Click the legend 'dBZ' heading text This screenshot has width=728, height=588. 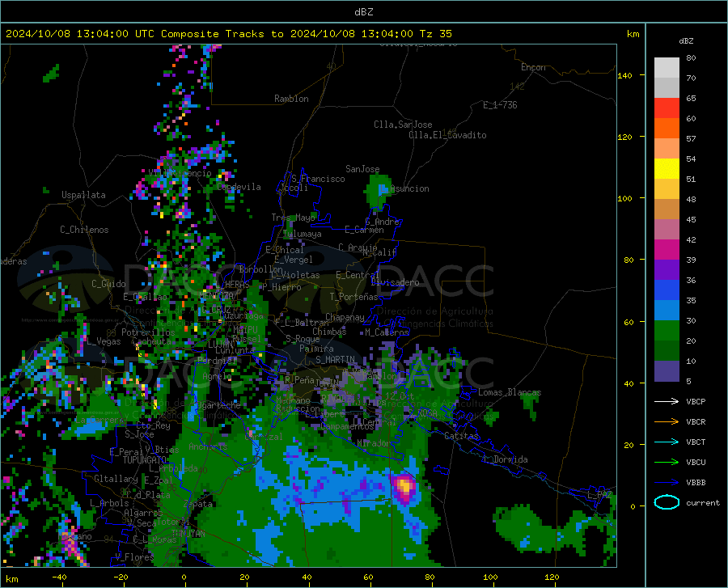click(686, 40)
